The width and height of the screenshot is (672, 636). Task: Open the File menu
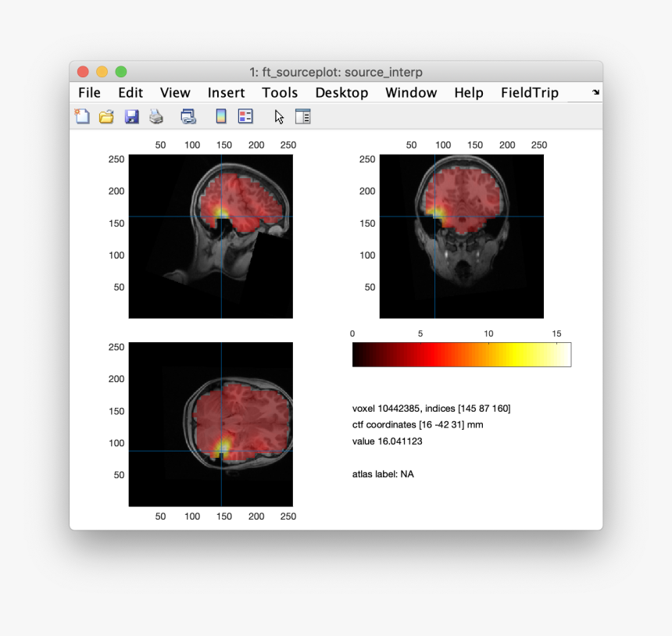pos(89,92)
